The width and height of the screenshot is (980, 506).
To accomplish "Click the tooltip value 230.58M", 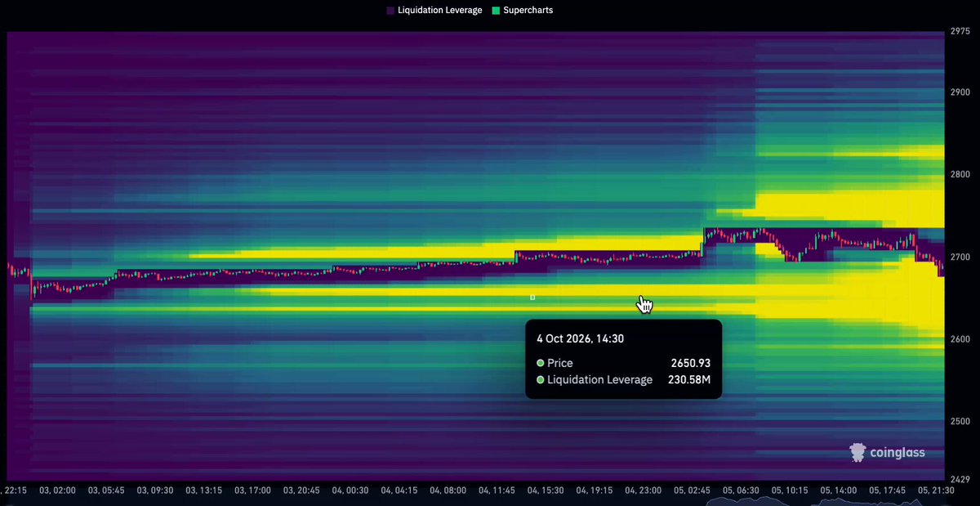I will 688,379.
